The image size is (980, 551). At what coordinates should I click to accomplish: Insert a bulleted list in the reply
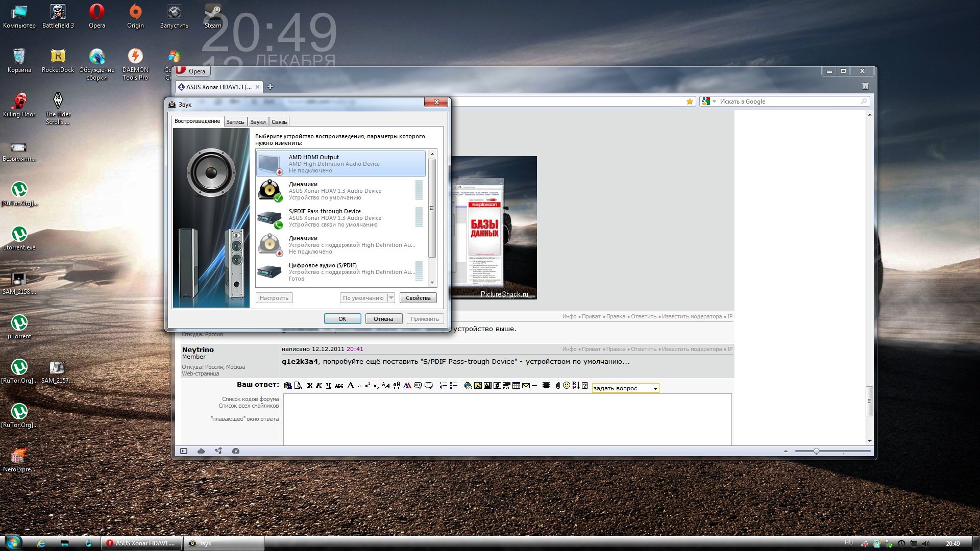click(454, 386)
